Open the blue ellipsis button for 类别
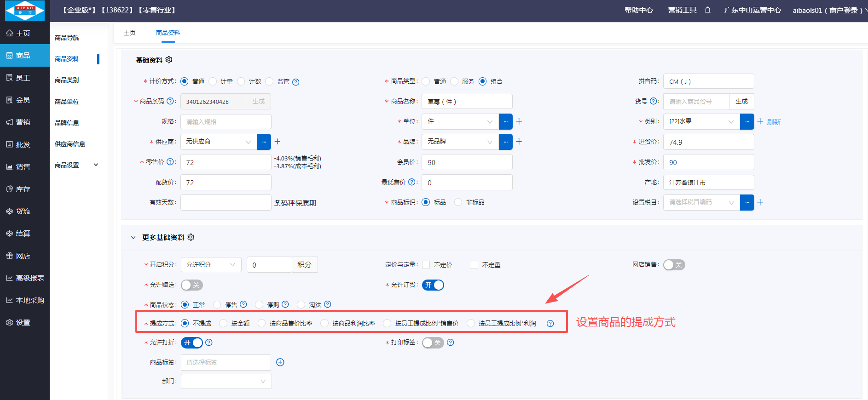The height and width of the screenshot is (400, 868). (746, 121)
